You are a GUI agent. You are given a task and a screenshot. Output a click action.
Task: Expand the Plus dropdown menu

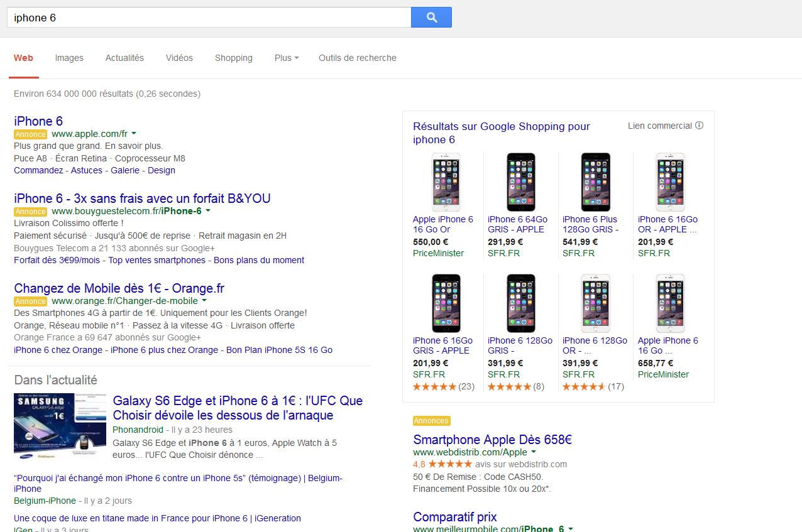(287, 58)
